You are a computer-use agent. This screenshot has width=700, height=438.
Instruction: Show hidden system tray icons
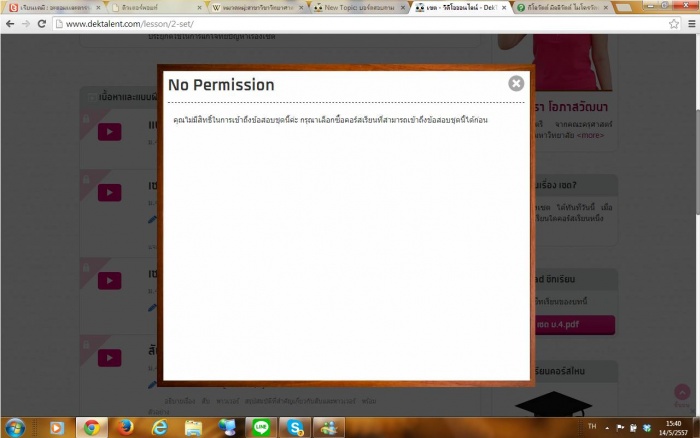tap(608, 427)
